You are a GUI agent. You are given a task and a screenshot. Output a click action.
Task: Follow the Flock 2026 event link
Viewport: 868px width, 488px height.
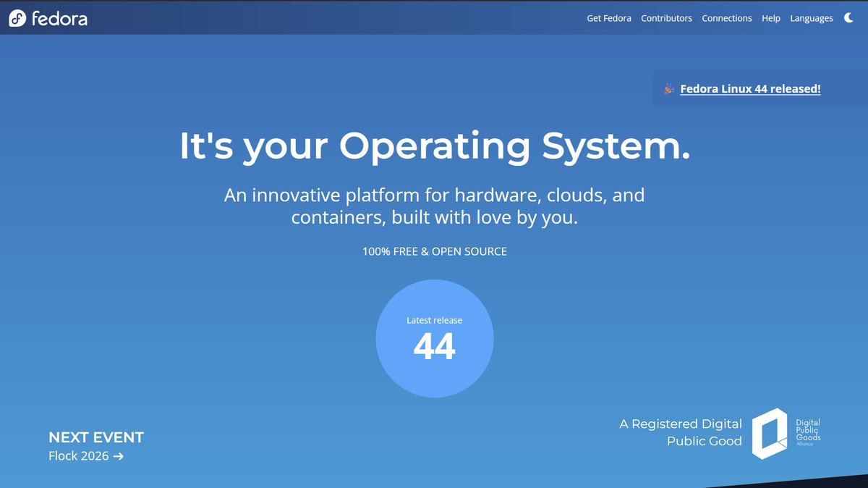pos(86,456)
